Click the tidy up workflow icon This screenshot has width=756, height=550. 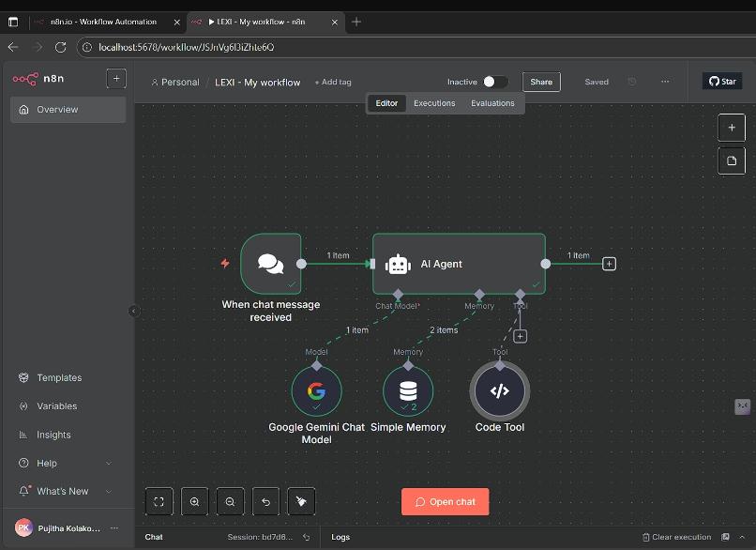301,502
